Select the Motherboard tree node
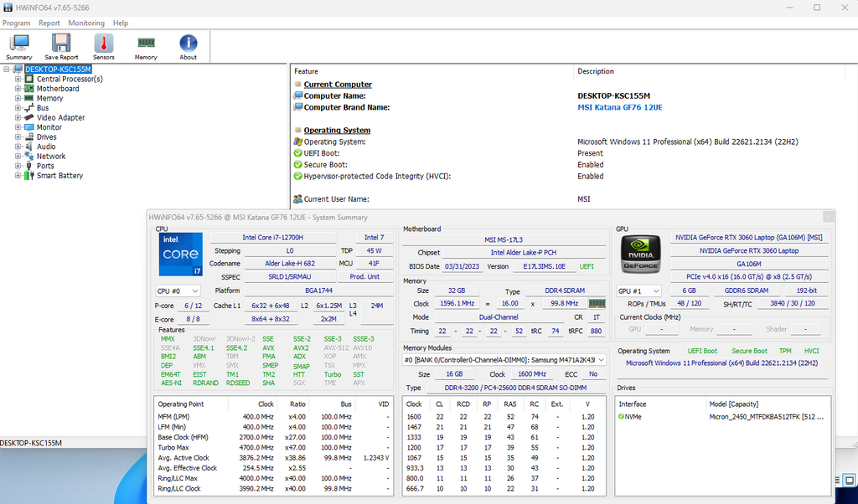 (58, 89)
